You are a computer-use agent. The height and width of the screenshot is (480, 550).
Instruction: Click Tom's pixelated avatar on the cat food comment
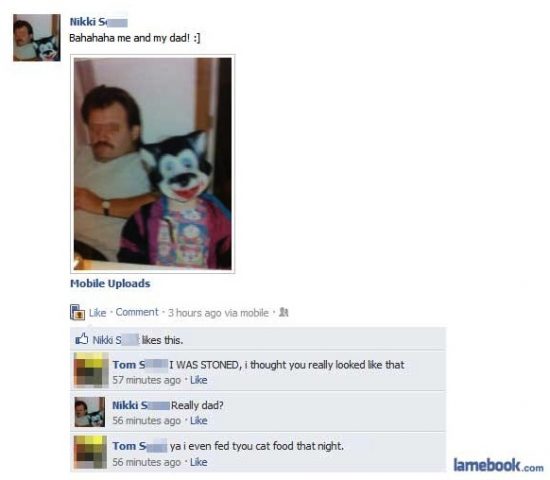point(90,452)
